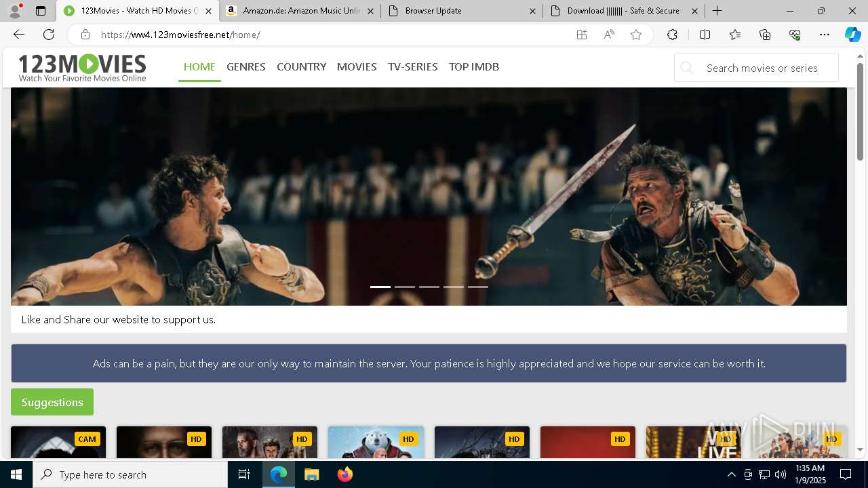868x488 pixels.
Task: Add page to favorites star icon
Action: (x=636, y=35)
